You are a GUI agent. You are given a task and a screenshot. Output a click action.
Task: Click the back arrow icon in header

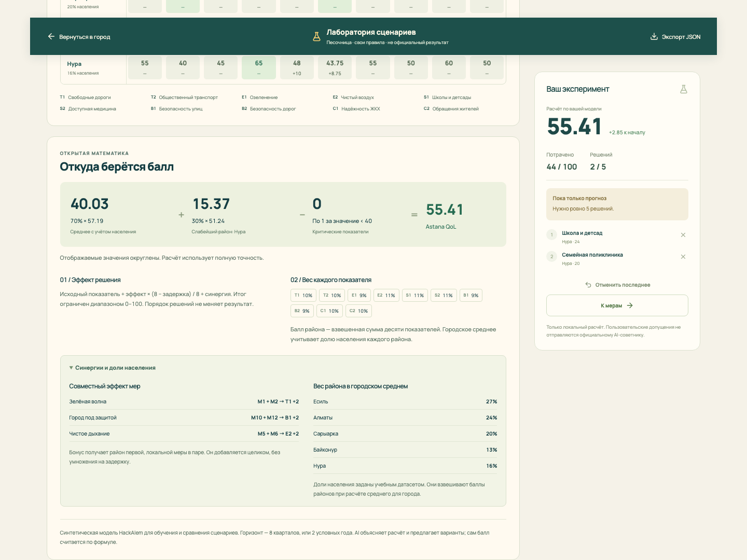51,36
